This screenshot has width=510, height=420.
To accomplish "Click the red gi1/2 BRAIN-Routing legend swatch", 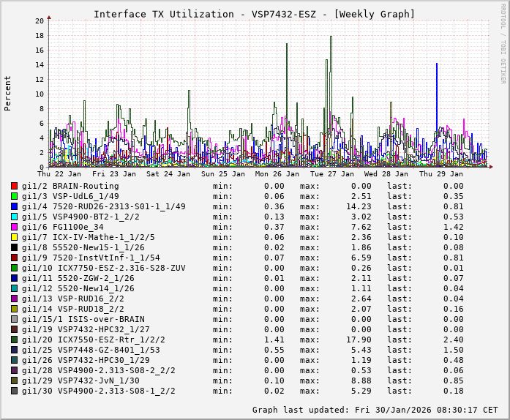I will pyautogui.click(x=15, y=186).
